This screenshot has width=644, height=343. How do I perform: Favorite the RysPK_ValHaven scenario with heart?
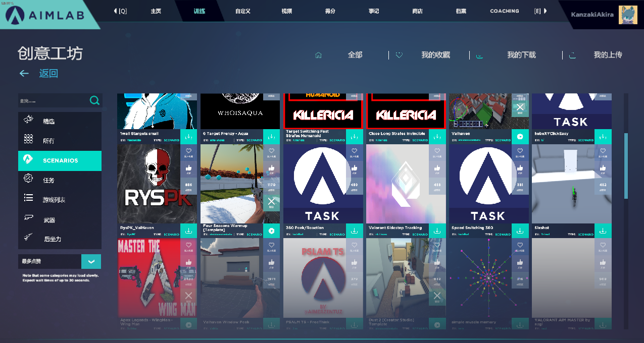point(188,152)
